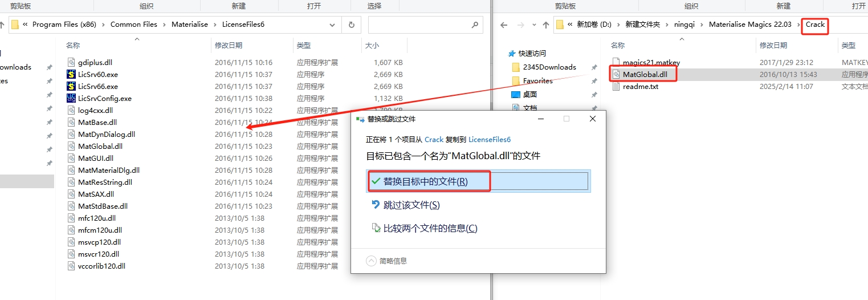Click the LicSrvConfig.exe application icon

71,98
